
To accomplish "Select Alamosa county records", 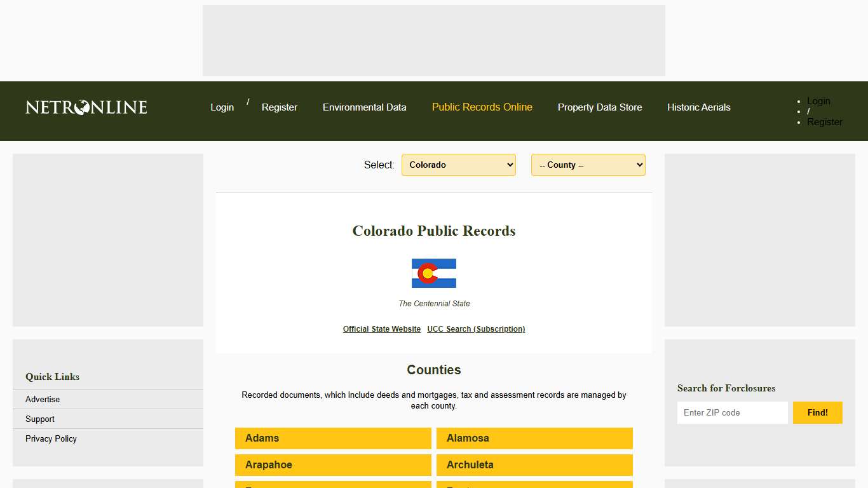I will (534, 438).
